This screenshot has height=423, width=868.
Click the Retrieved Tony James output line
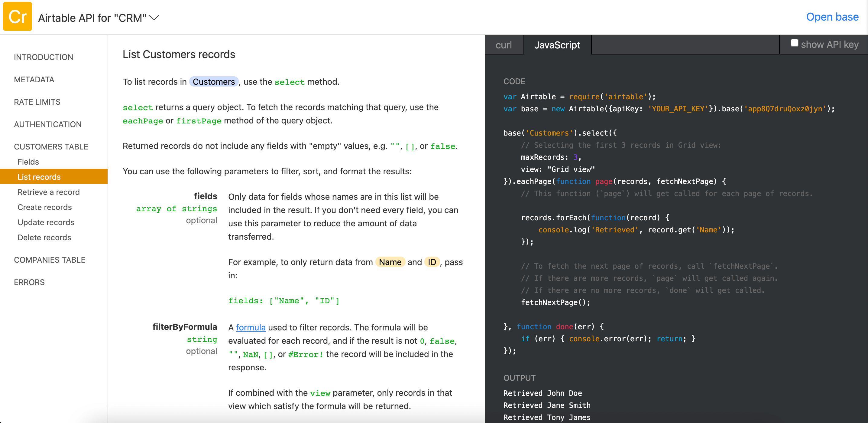point(547,418)
